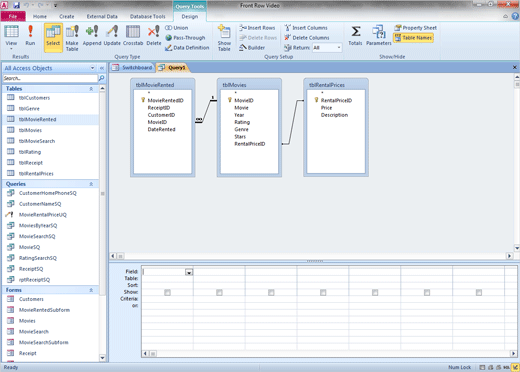
Task: Switch query type to Append
Action: [x=92, y=36]
